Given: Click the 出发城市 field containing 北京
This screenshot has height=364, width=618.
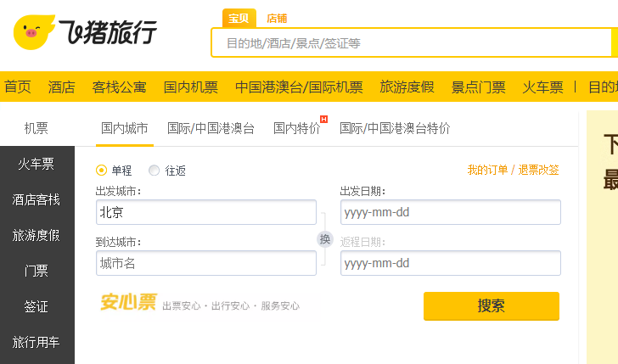Looking at the screenshot, I should tap(206, 212).
